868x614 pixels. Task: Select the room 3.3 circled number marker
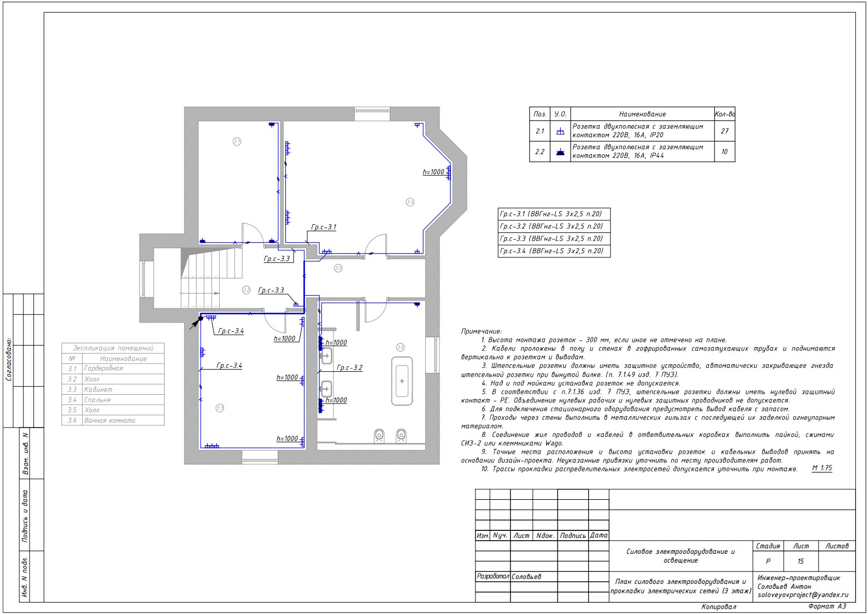pyautogui.click(x=220, y=407)
